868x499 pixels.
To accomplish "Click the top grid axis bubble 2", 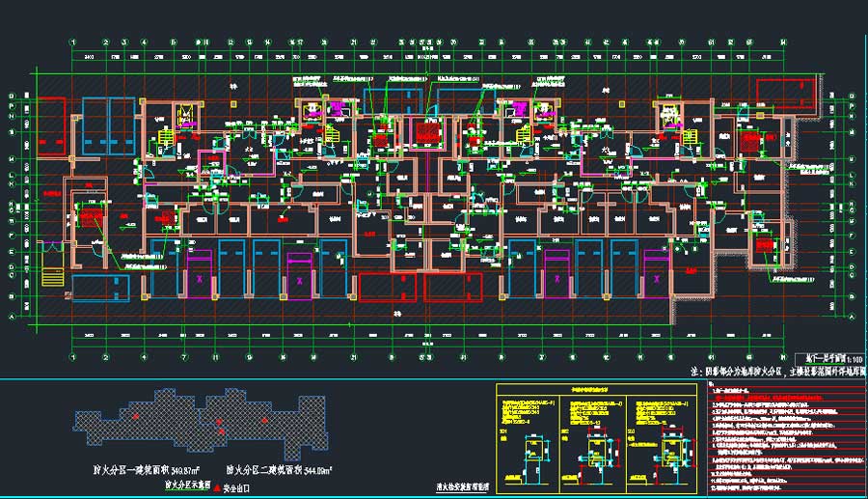I will 106,42.
